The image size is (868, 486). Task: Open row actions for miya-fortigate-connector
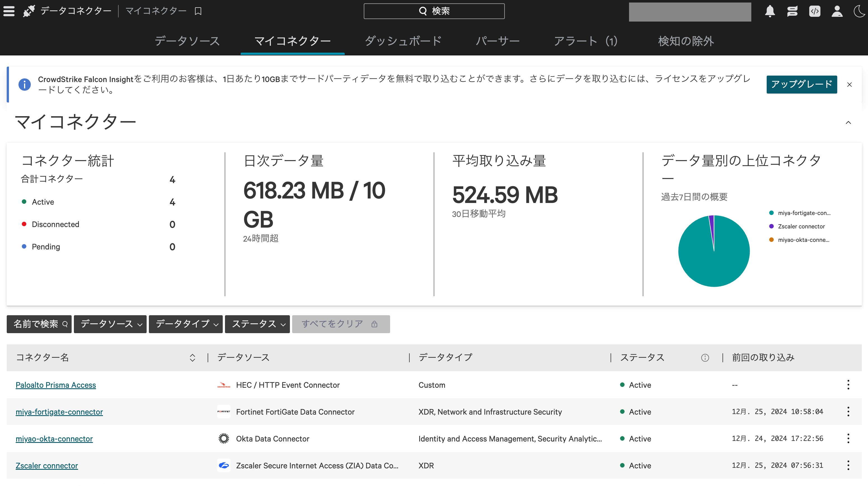click(848, 412)
